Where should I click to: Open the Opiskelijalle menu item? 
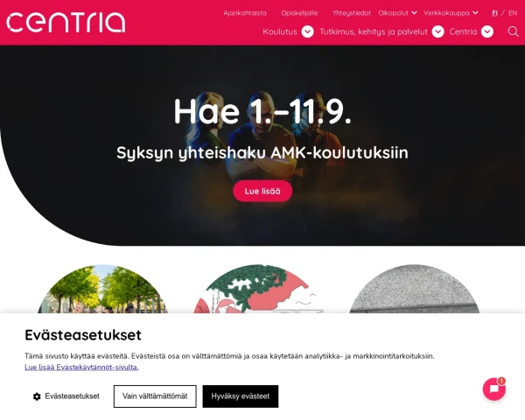click(299, 13)
